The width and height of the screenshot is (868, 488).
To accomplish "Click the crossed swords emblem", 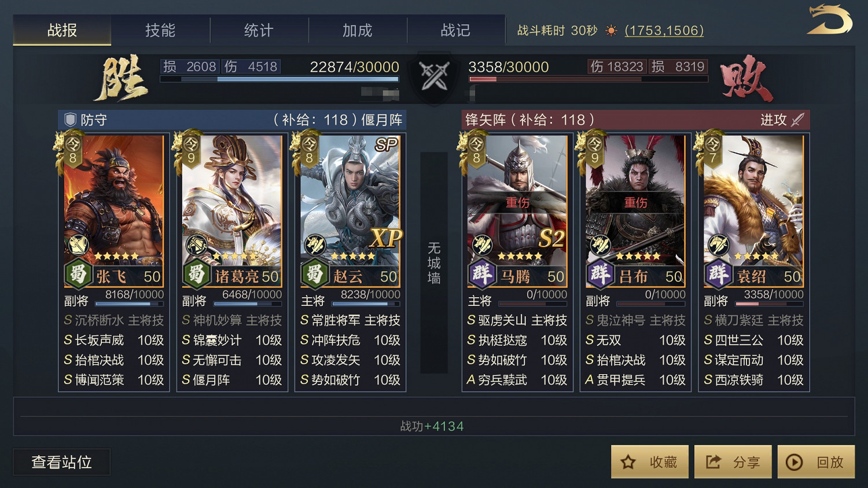I will 434,76.
